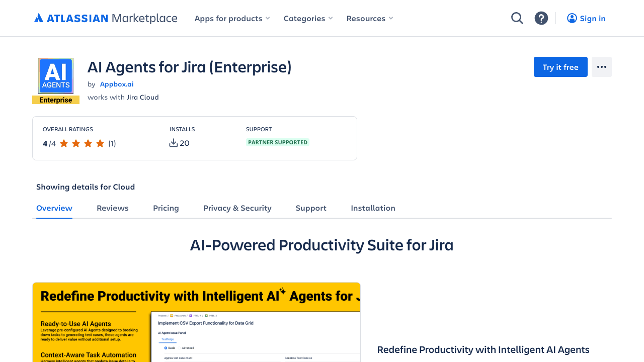Open the AI Agents Enterprise app logo
Viewport: 644px width, 362px height.
point(56,81)
